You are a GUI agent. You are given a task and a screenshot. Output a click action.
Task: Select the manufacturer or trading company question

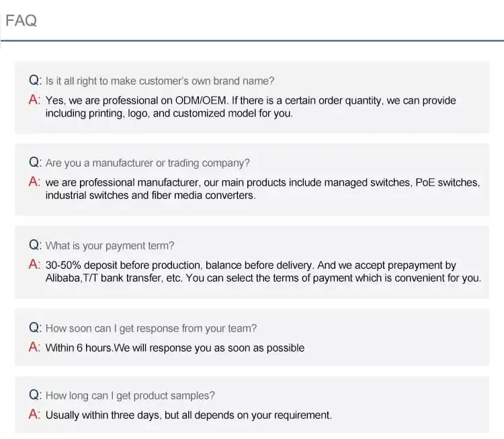[148, 163]
